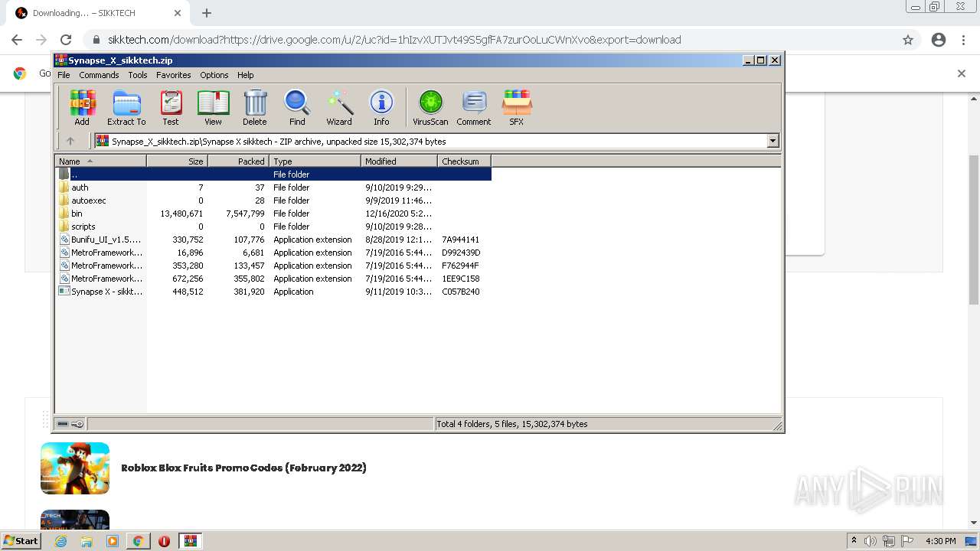Viewport: 980px width, 551px height.
Task: Run the Test archive tool
Action: pos(171,107)
